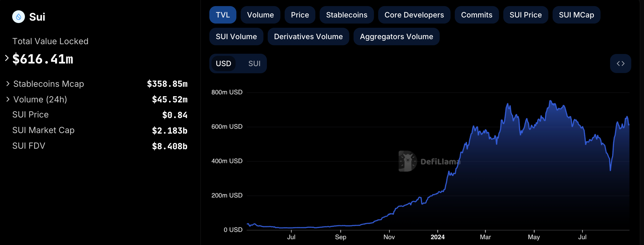Click the Sep x-axis label
Viewport: 644px width, 245px height.
tap(341, 237)
